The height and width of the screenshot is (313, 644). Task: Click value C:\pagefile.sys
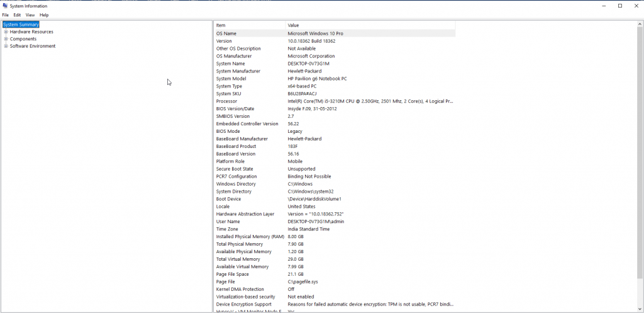coord(303,282)
